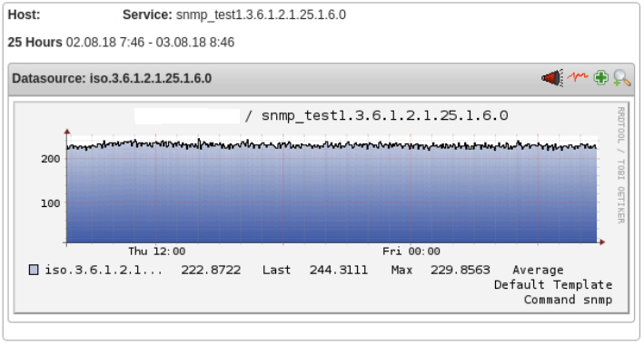Click the 25 Hours time range label
The height and width of the screenshot is (345, 644).
35,43
